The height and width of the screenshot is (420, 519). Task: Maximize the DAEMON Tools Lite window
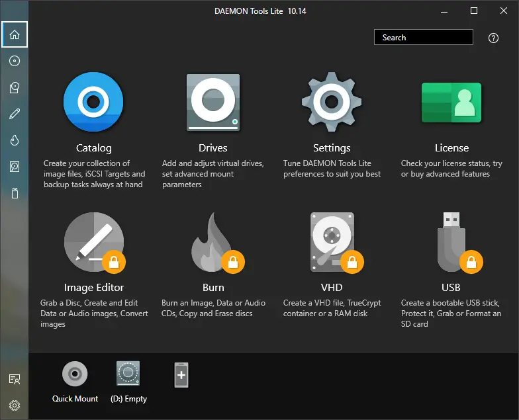[474, 11]
